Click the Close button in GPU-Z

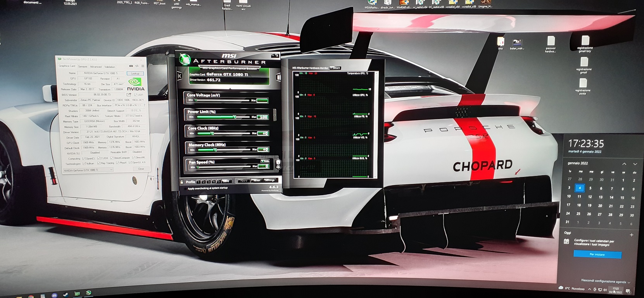[x=141, y=169]
